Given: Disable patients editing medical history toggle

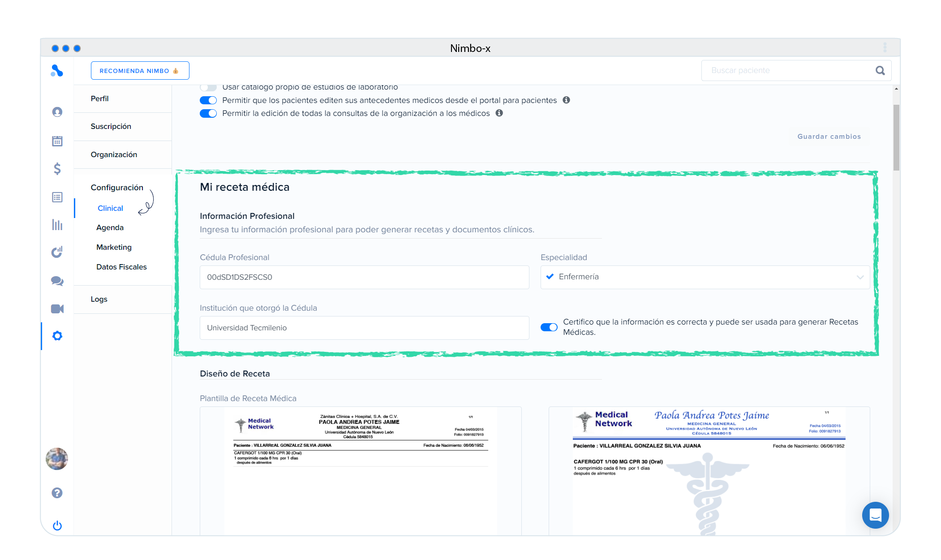Looking at the screenshot, I should pyautogui.click(x=208, y=100).
